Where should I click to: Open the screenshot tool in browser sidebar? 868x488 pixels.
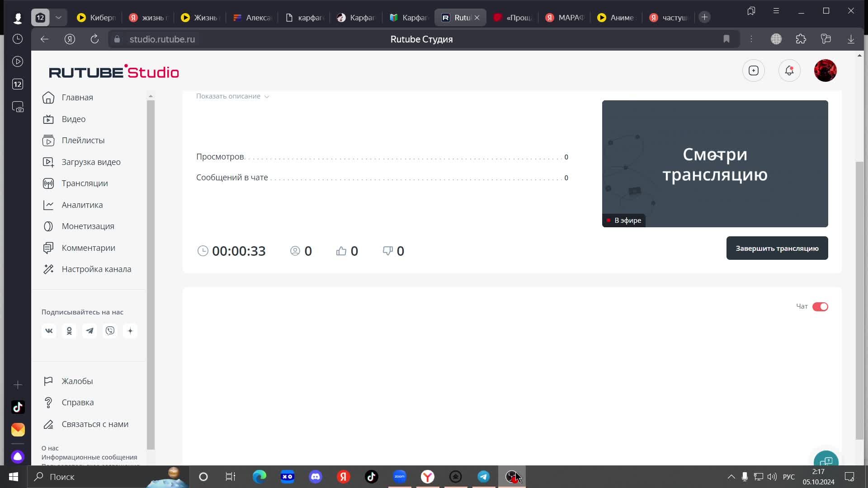click(18, 107)
